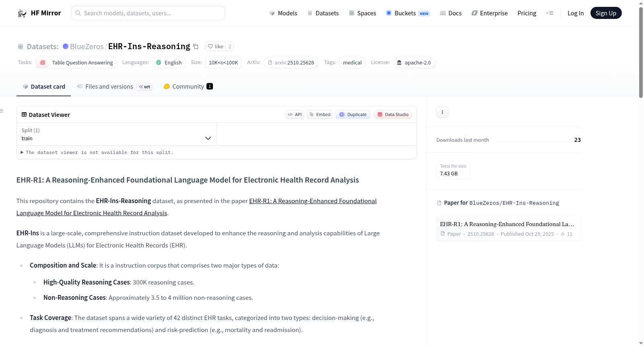The width and height of the screenshot is (644, 347).
Task: Click the Datasets: breadcrumb label
Action: [x=43, y=46]
